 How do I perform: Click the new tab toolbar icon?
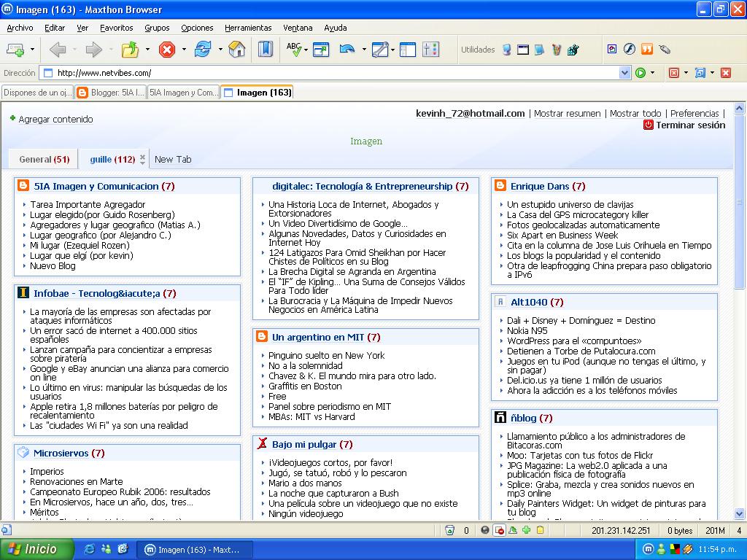click(15, 49)
